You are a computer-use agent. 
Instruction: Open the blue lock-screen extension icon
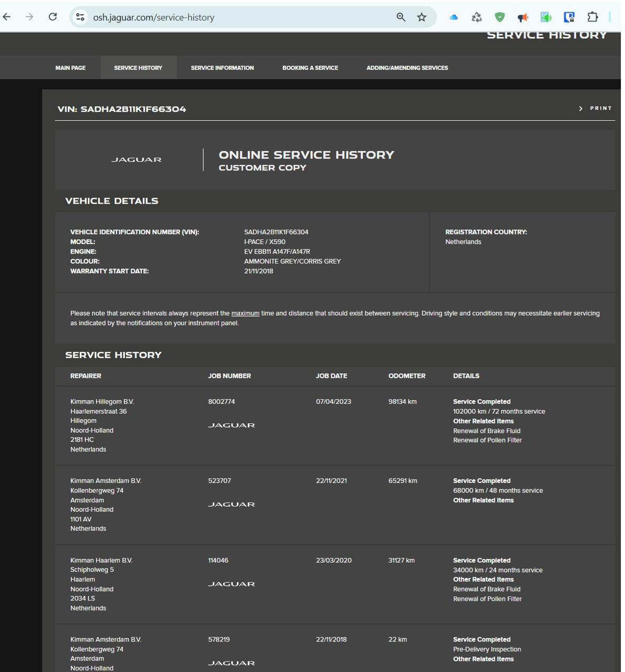pos(569,17)
